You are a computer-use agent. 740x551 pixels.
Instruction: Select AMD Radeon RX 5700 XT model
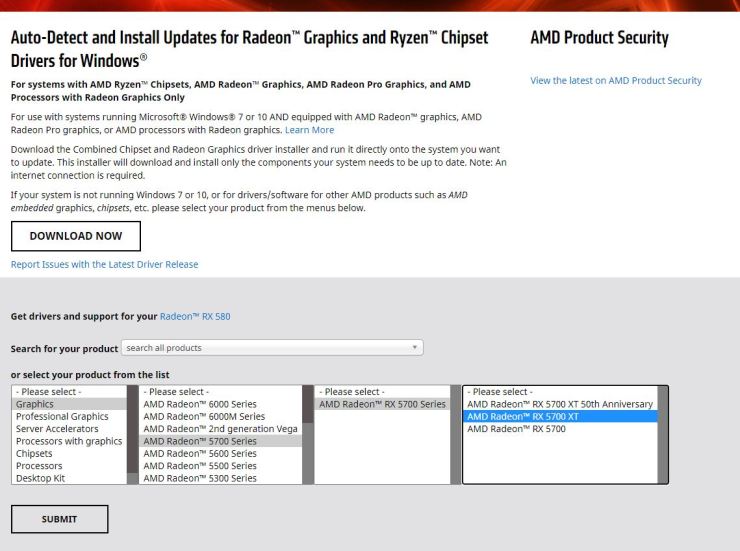pos(560,416)
